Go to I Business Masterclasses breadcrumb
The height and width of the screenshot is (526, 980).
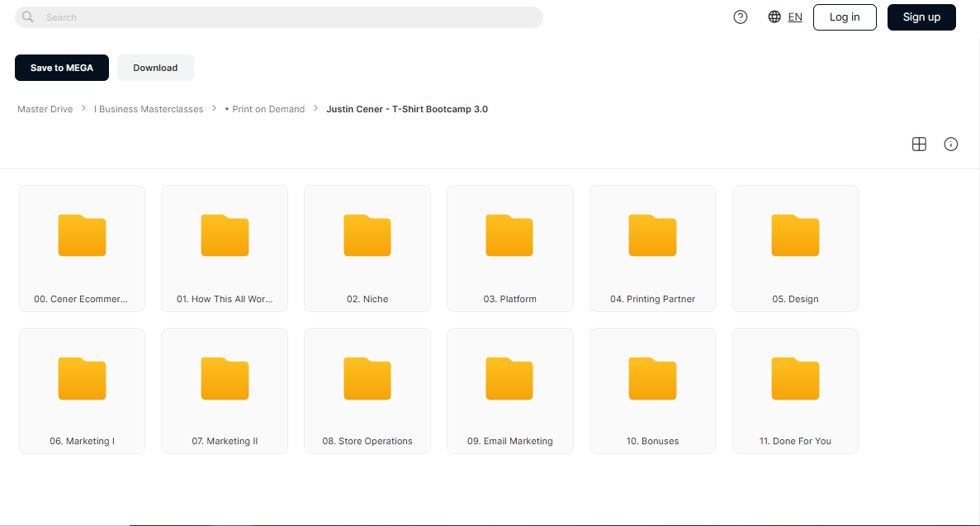click(149, 109)
